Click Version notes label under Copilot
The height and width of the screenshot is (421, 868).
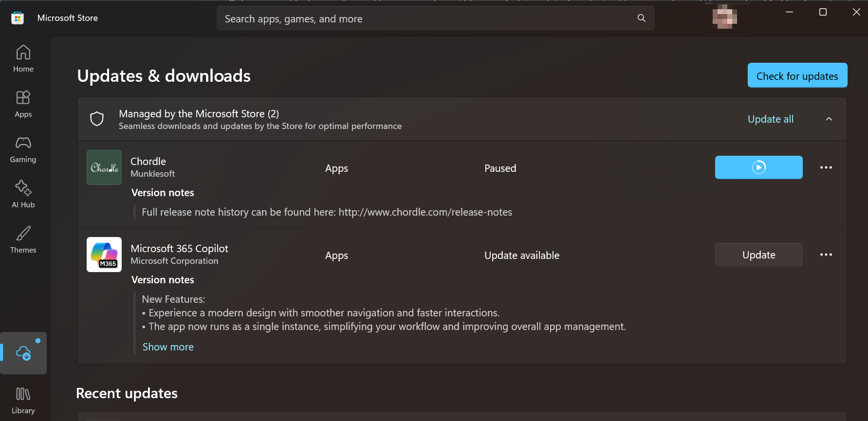tap(163, 280)
